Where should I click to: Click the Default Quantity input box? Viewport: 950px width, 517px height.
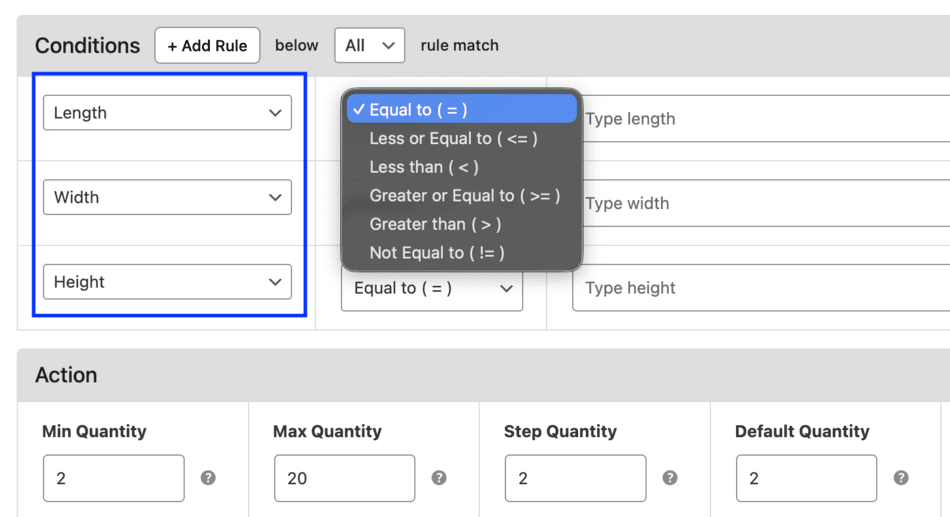(806, 478)
